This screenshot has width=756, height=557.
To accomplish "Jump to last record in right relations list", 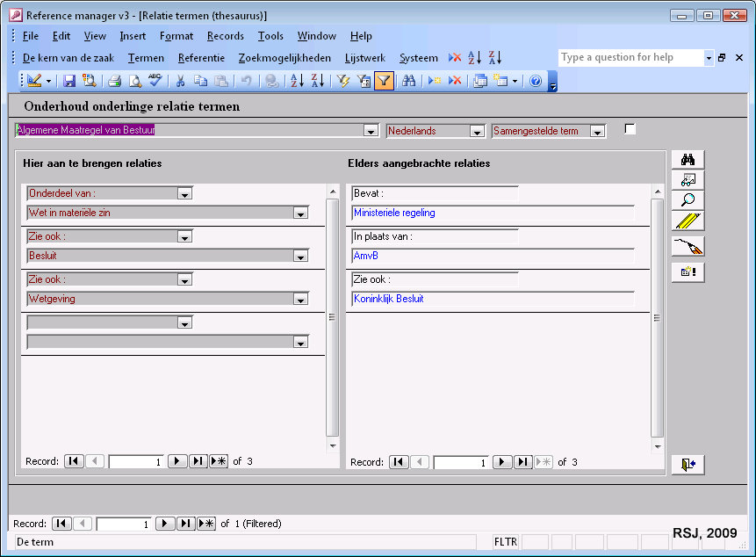I will [x=523, y=462].
